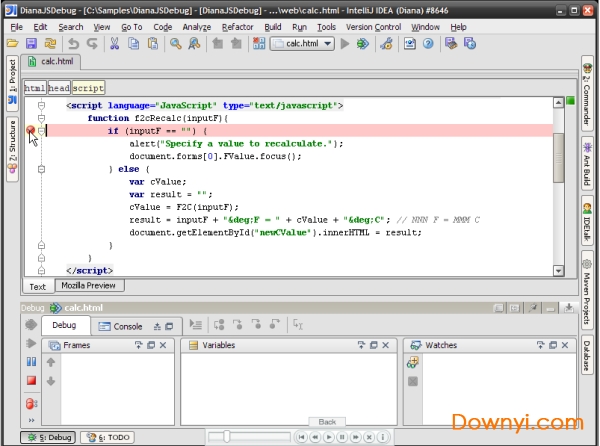The height and width of the screenshot is (446, 600).
Task: Open the Maven Projects side panel
Action: pyautogui.click(x=587, y=289)
